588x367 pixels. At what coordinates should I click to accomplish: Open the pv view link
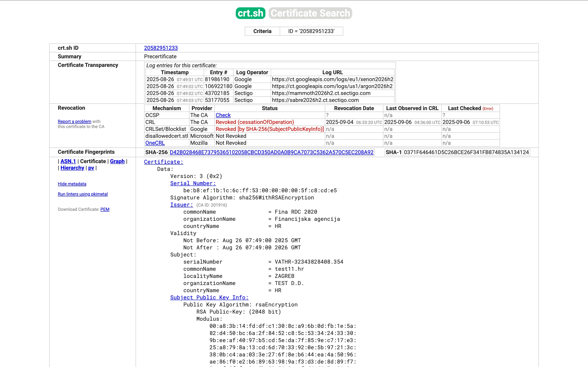[91, 168]
